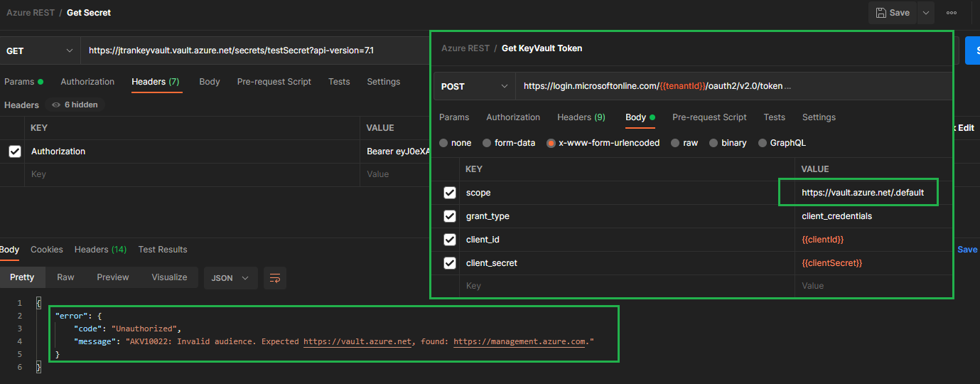Screen dimensions: 980x384
Task: Select the GraphQL body type radio
Action: pyautogui.click(x=763, y=143)
